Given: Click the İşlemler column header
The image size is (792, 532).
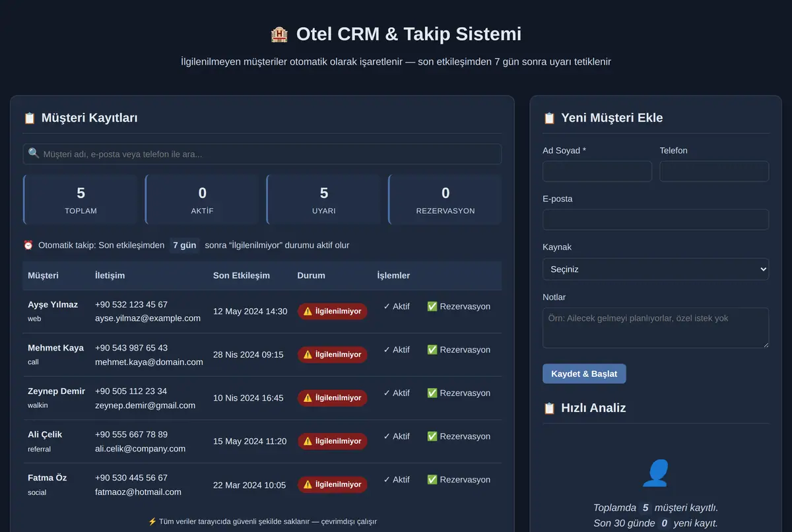Looking at the screenshot, I should tap(393, 275).
